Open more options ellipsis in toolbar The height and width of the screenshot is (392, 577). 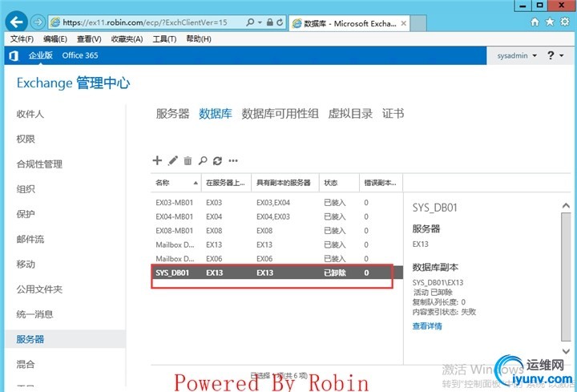click(x=233, y=160)
